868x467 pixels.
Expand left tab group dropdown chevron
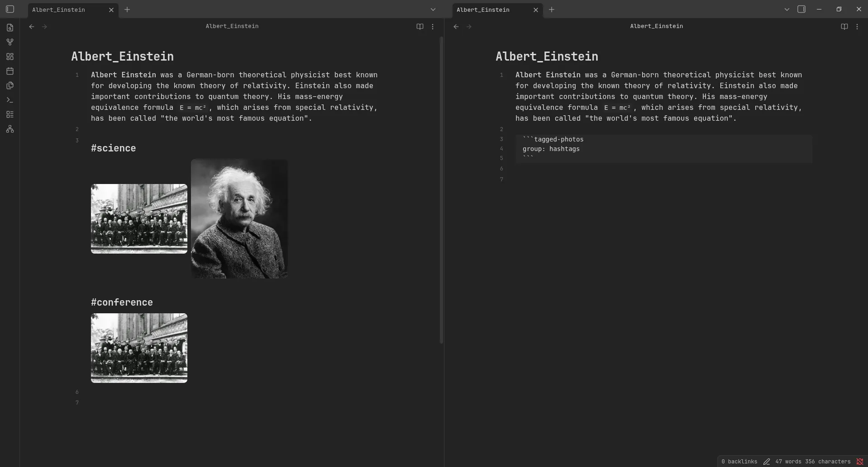[x=433, y=9]
